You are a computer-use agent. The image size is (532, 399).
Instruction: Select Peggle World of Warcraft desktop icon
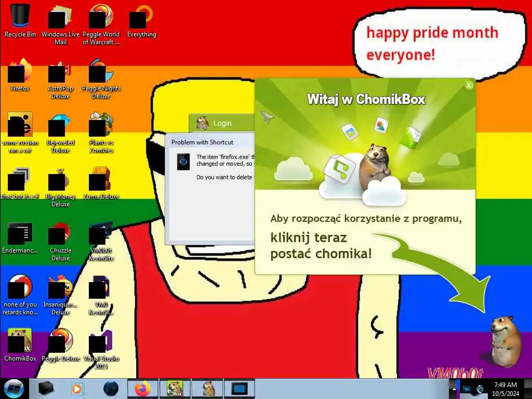click(101, 24)
